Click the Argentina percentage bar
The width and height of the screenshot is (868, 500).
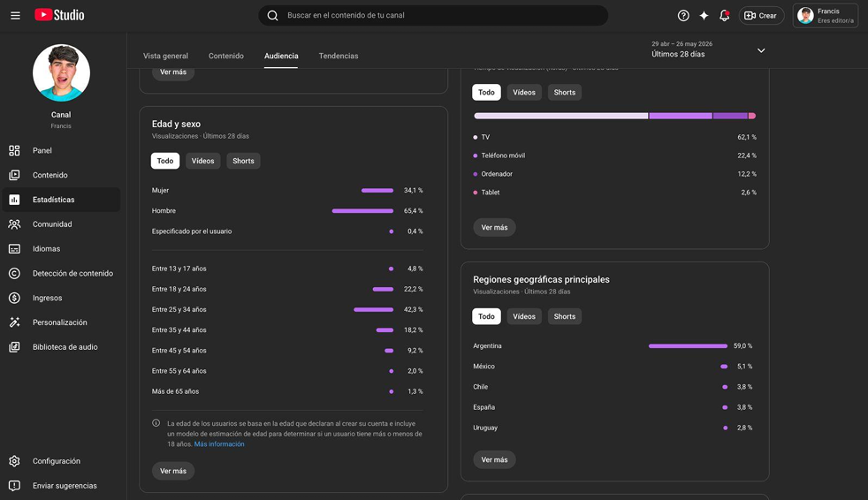tap(688, 345)
